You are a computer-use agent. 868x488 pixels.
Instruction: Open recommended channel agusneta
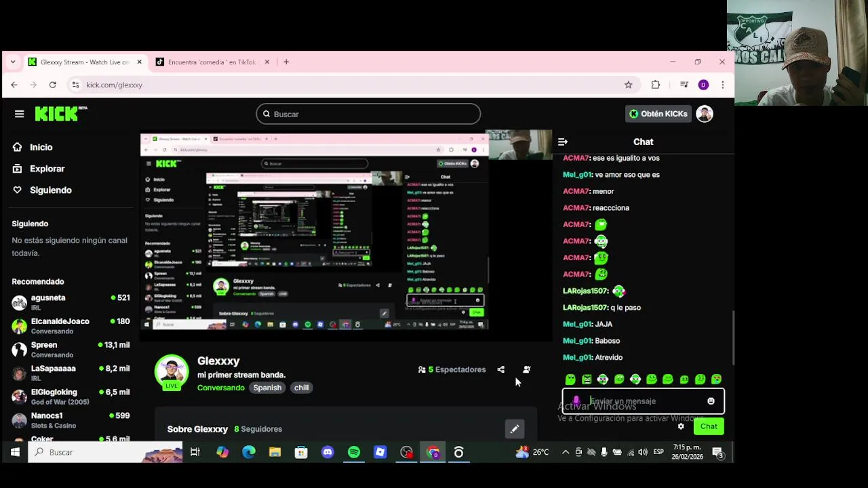[x=71, y=302]
